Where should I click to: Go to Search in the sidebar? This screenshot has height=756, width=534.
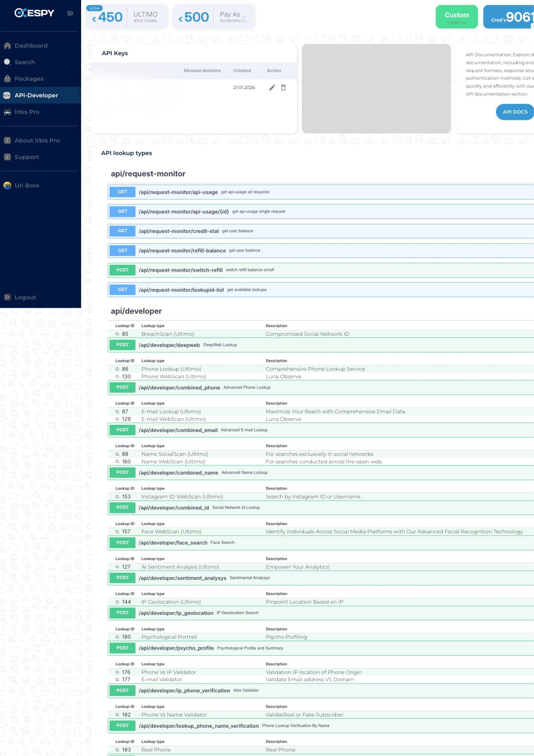coord(40,62)
